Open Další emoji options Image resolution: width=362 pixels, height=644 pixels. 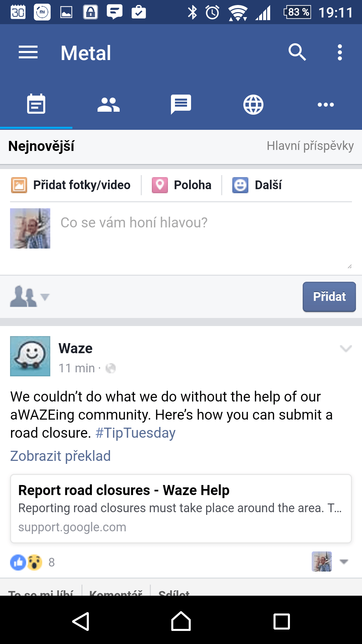[257, 185]
